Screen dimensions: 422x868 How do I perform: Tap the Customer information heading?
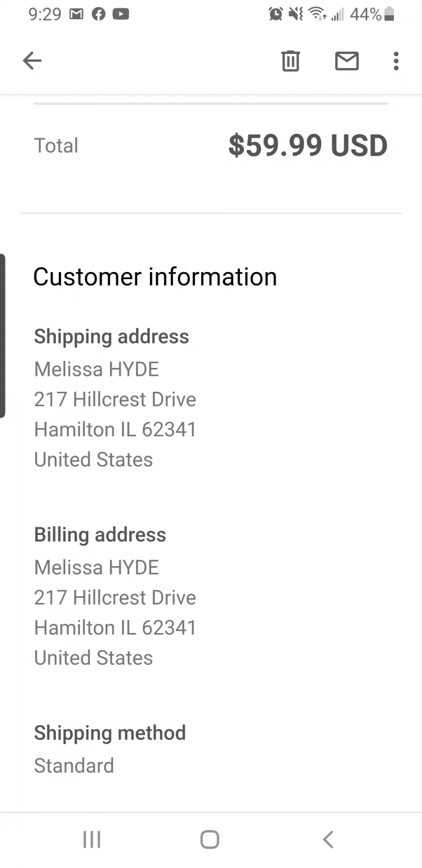click(x=155, y=277)
